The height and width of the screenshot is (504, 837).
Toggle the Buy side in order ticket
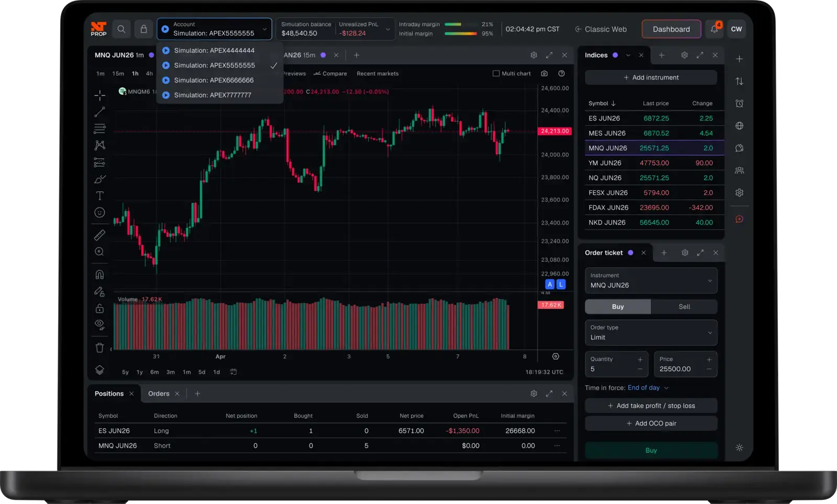pyautogui.click(x=618, y=307)
